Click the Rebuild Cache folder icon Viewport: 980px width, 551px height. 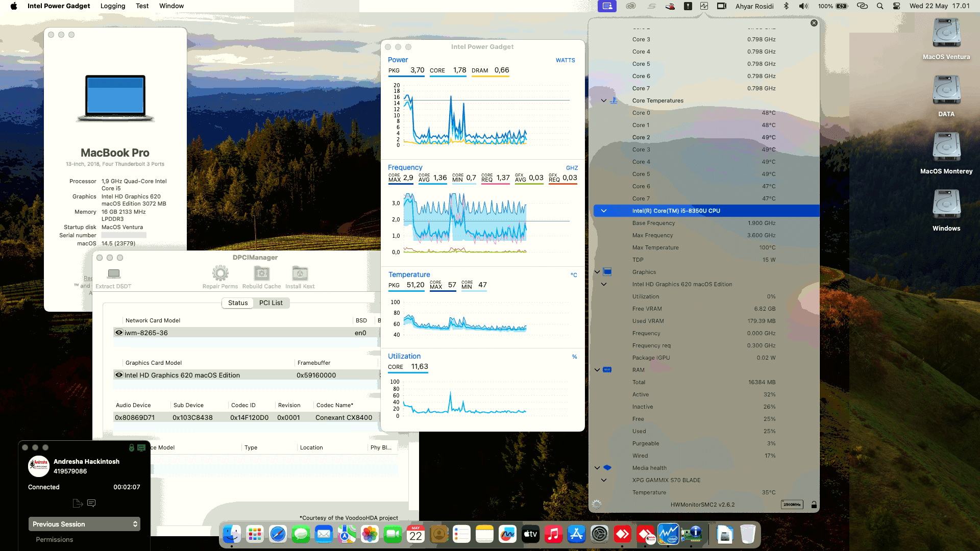click(261, 274)
